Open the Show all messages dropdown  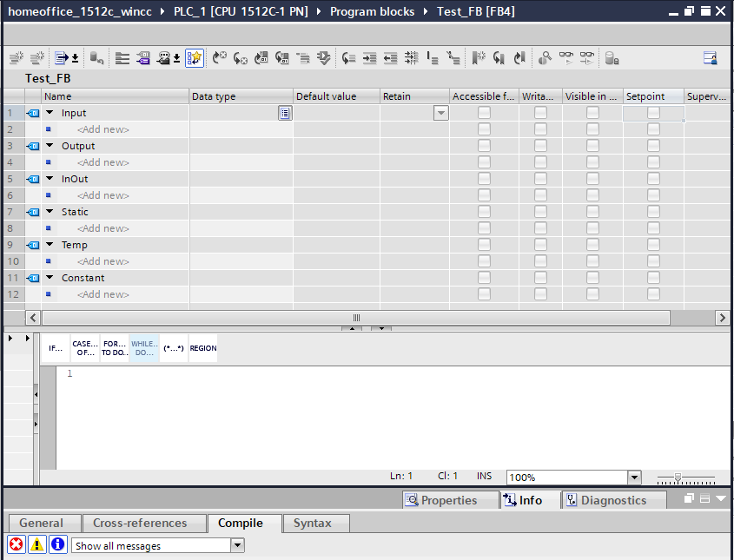pos(235,544)
